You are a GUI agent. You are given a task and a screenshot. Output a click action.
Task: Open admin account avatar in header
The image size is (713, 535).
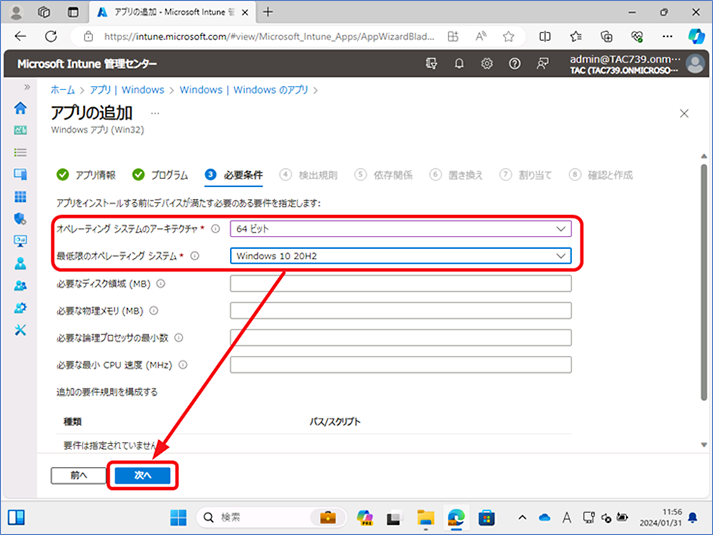point(695,64)
